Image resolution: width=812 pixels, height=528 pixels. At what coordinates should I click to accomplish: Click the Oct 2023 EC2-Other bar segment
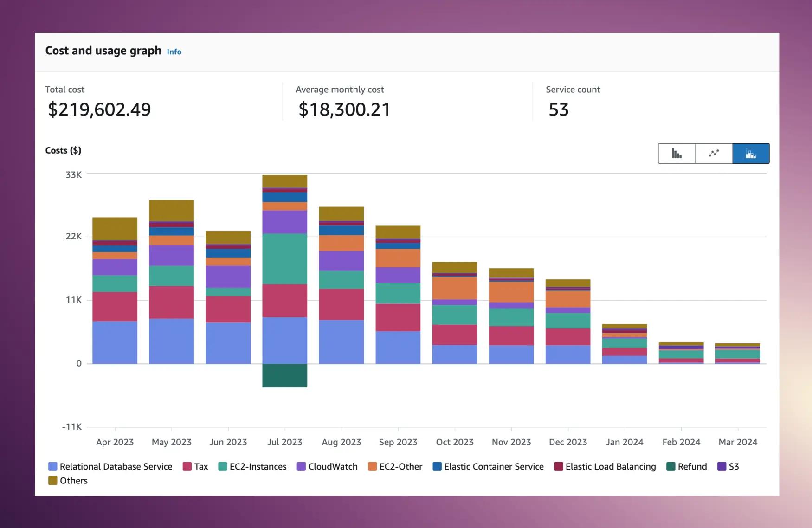[454, 288]
